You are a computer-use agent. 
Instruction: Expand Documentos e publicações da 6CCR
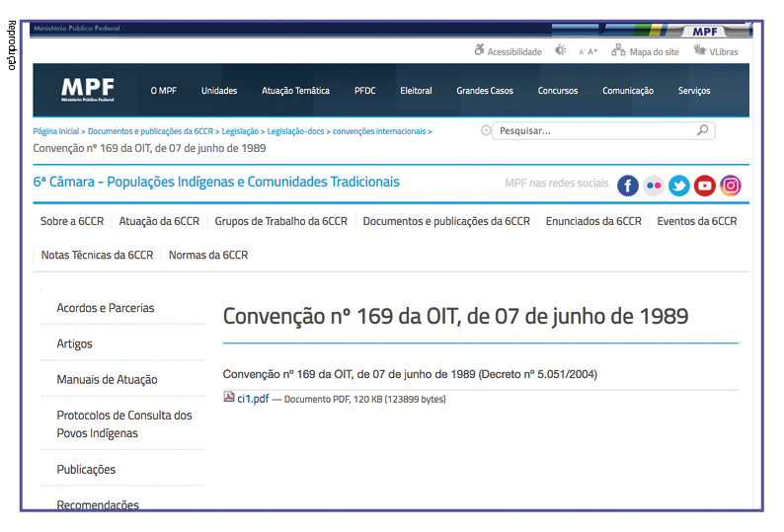446,221
